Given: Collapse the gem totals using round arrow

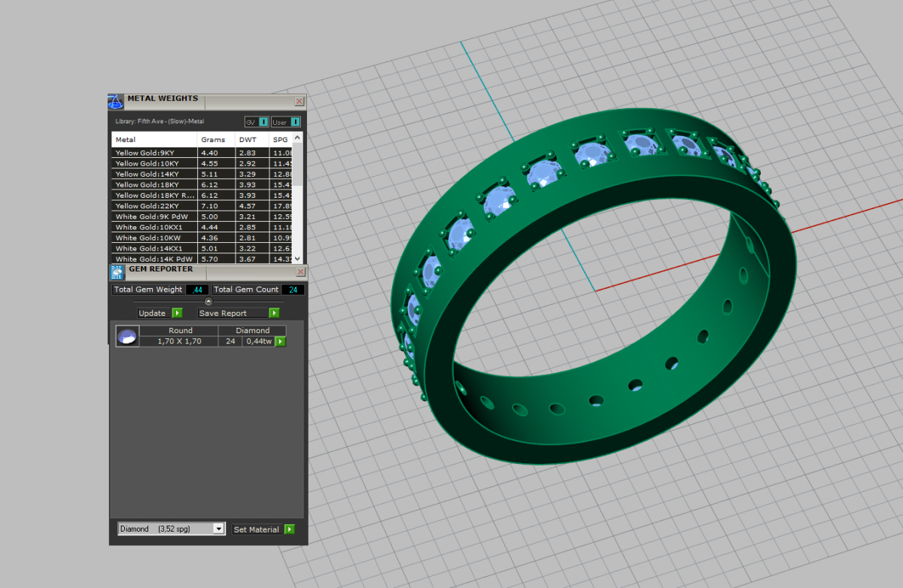Looking at the screenshot, I should (x=208, y=302).
